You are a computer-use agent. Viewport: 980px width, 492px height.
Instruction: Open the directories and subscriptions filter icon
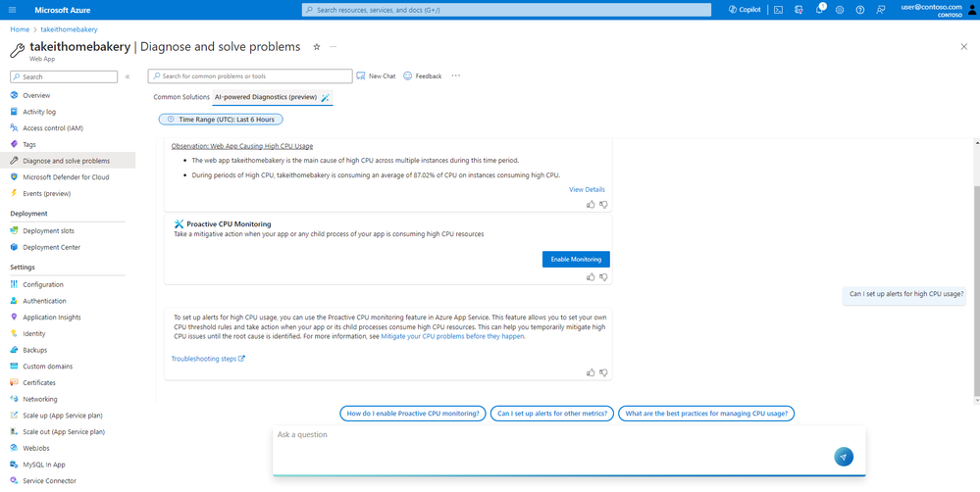pyautogui.click(x=799, y=10)
